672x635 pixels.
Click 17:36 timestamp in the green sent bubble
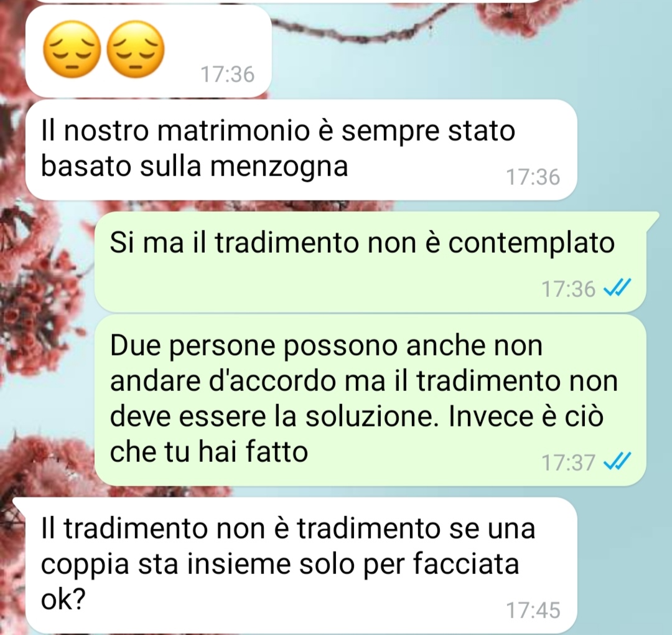(569, 289)
